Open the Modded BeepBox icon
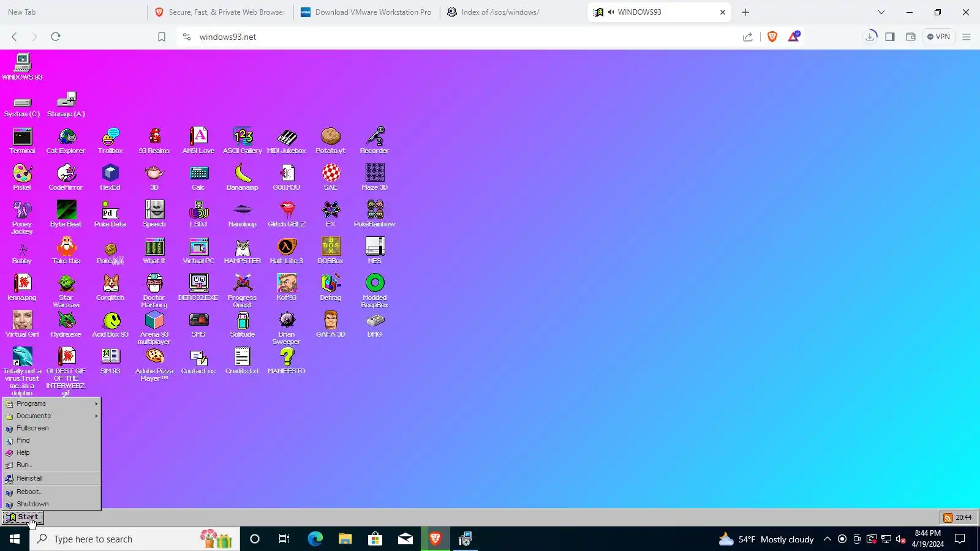 (x=375, y=291)
